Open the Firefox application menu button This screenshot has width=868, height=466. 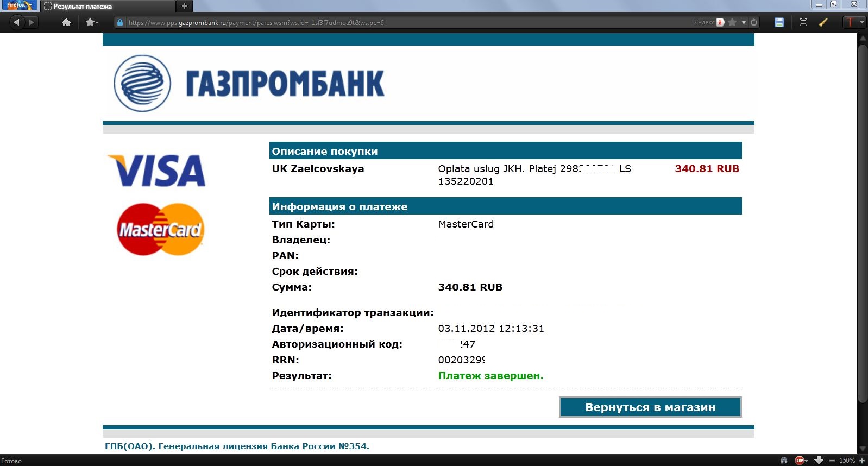(x=19, y=5)
